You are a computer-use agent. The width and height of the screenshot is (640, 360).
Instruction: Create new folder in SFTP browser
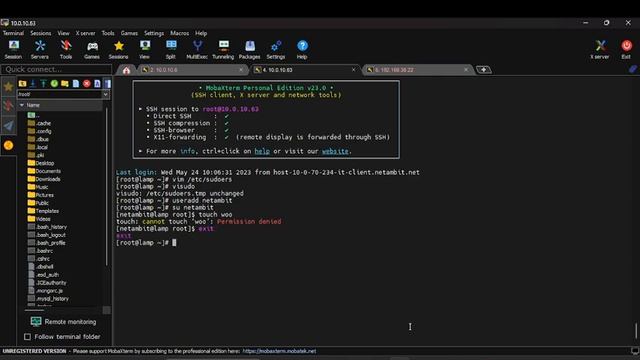pyautogui.click(x=65, y=84)
